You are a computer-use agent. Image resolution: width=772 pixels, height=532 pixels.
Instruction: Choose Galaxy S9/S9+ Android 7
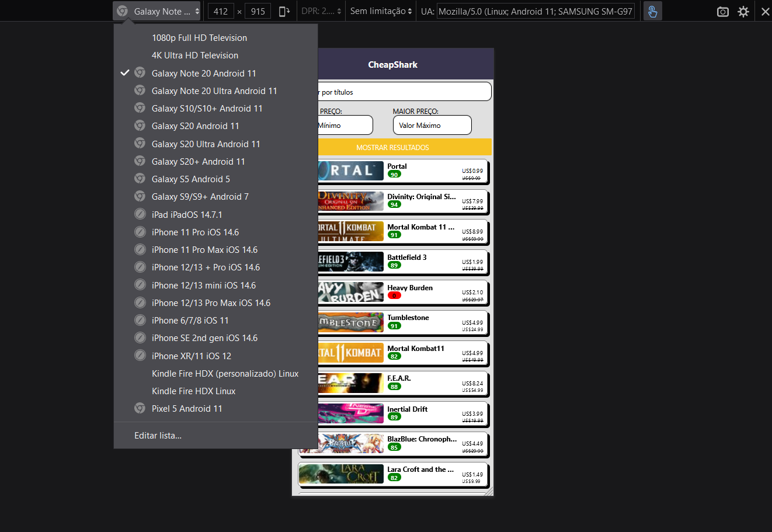[x=215, y=197]
